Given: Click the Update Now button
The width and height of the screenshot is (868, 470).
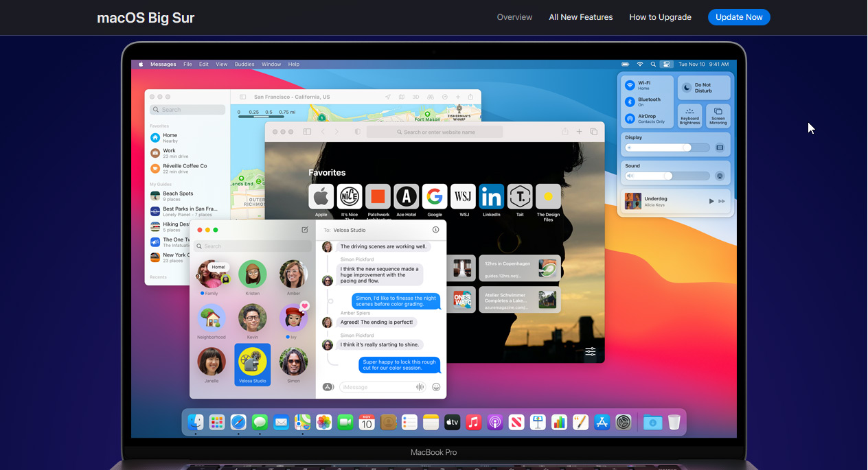Looking at the screenshot, I should [739, 17].
